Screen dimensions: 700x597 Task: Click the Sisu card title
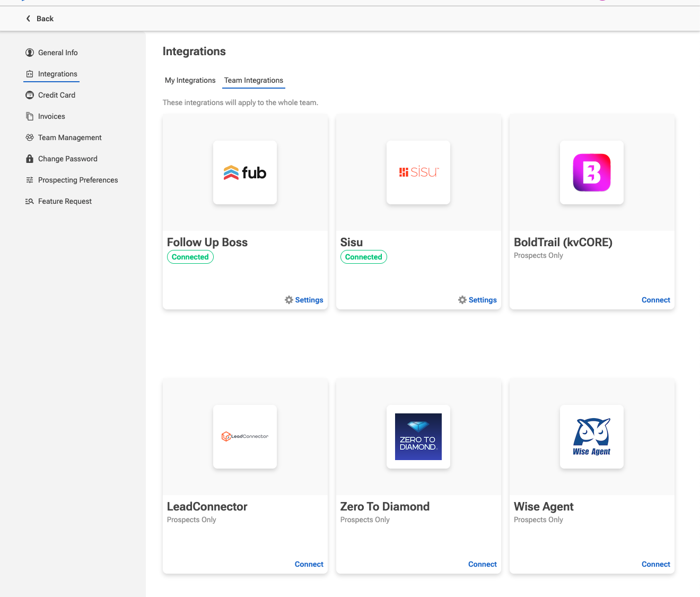coord(352,242)
